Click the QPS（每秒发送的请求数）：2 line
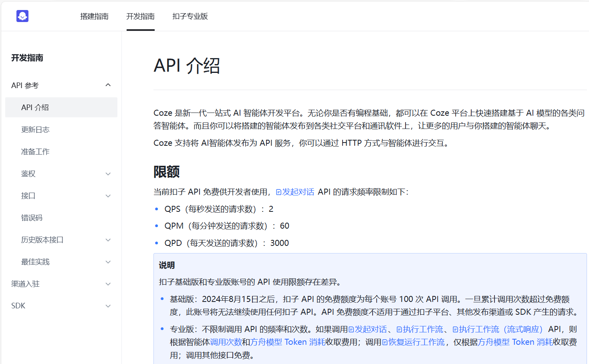The width and height of the screenshot is (589, 364). pos(219,209)
